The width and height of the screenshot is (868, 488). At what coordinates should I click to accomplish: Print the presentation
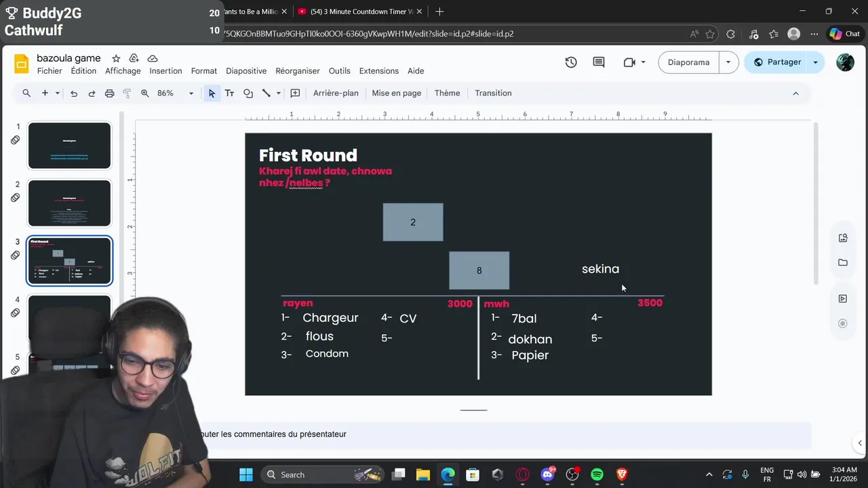click(x=109, y=93)
